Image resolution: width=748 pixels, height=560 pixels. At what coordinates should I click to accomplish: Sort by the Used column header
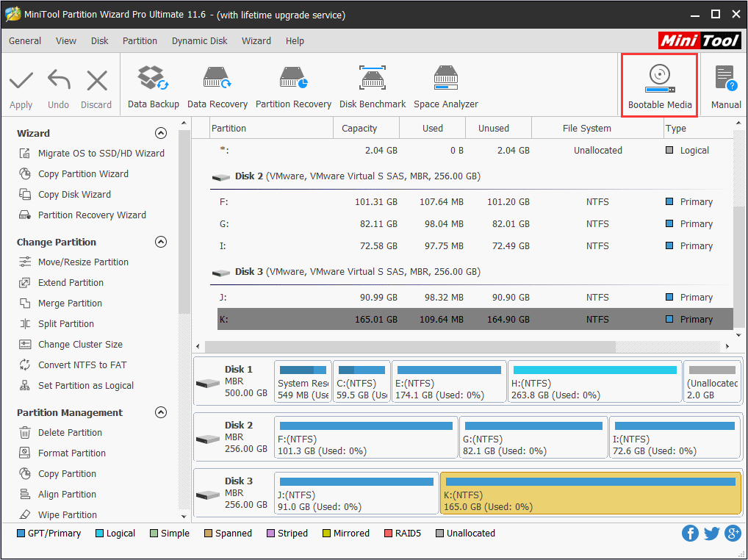click(432, 129)
